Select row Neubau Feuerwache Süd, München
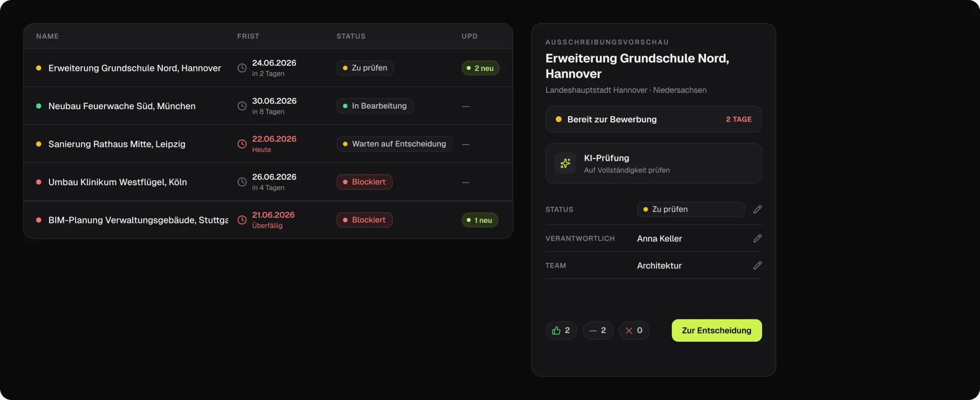The width and height of the screenshot is (980, 400). (x=268, y=106)
